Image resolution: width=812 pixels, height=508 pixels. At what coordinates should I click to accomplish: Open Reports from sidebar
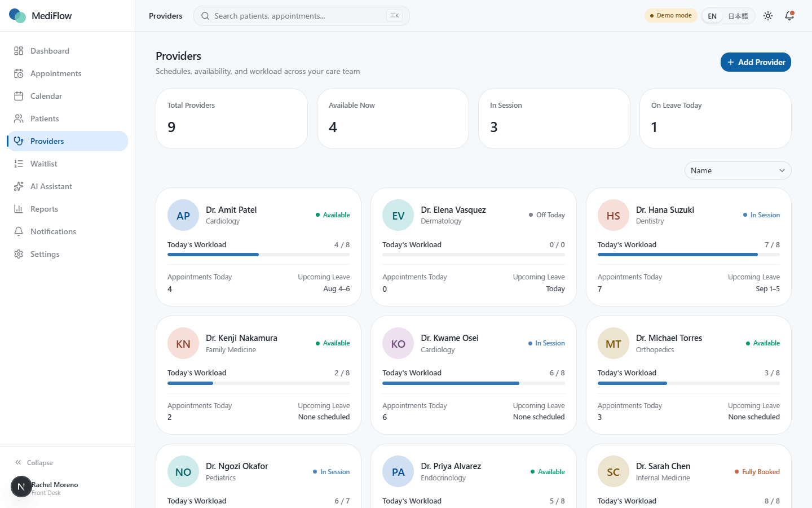[68, 209]
